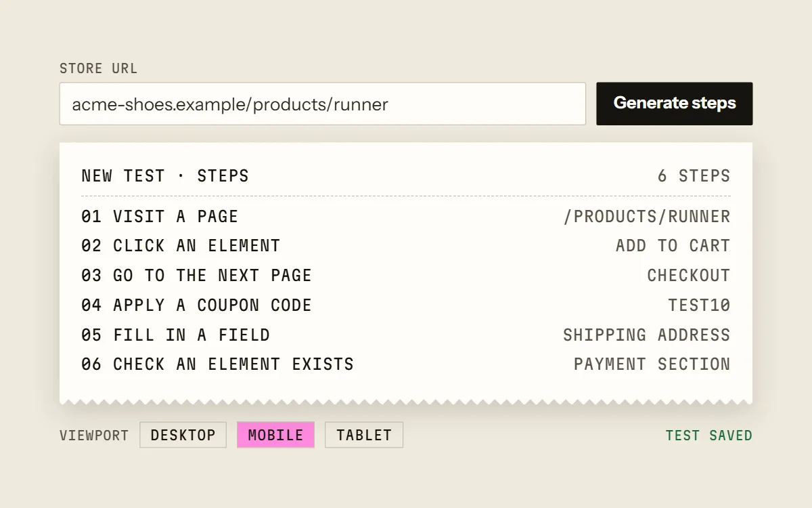Click step 02 Click an Element
The width and height of the screenshot is (812, 508).
406,246
